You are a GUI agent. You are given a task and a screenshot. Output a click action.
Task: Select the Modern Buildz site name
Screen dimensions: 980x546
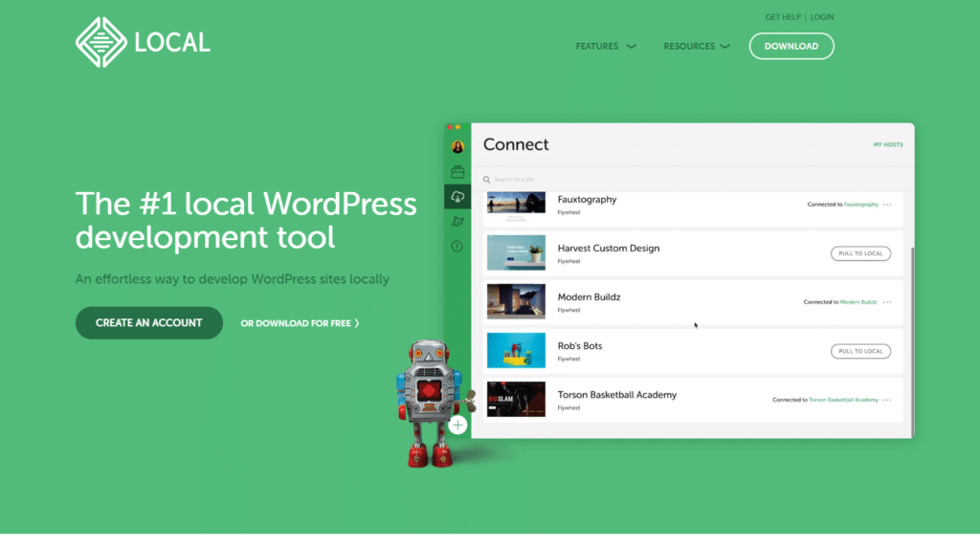589,296
